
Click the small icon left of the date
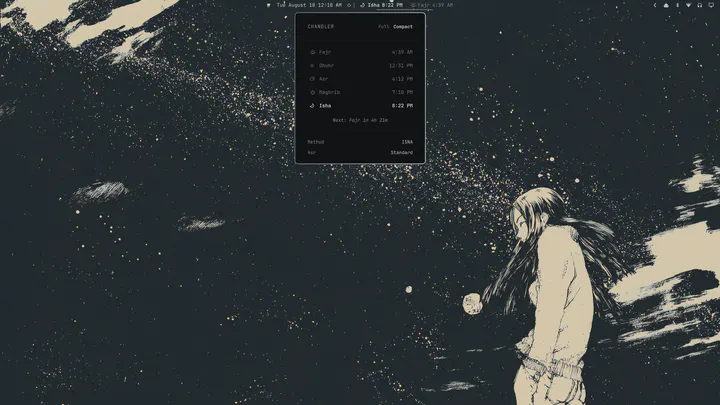click(x=269, y=5)
